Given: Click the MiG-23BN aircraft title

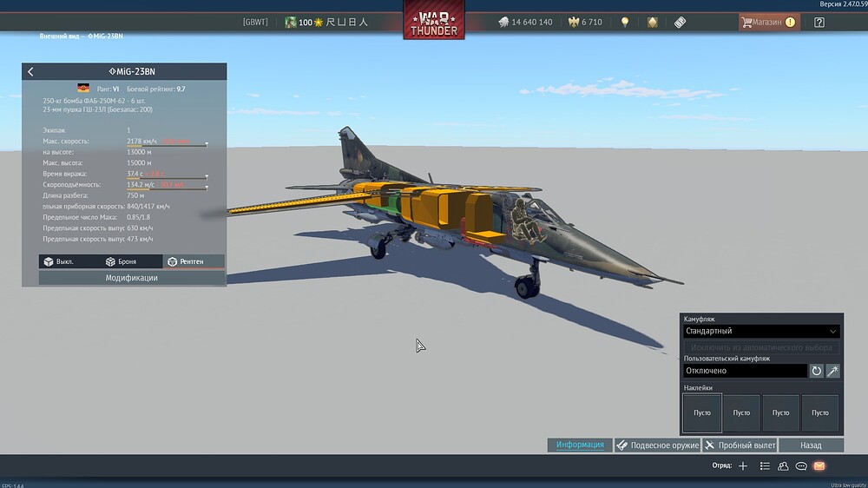Looking at the screenshot, I should pos(132,71).
